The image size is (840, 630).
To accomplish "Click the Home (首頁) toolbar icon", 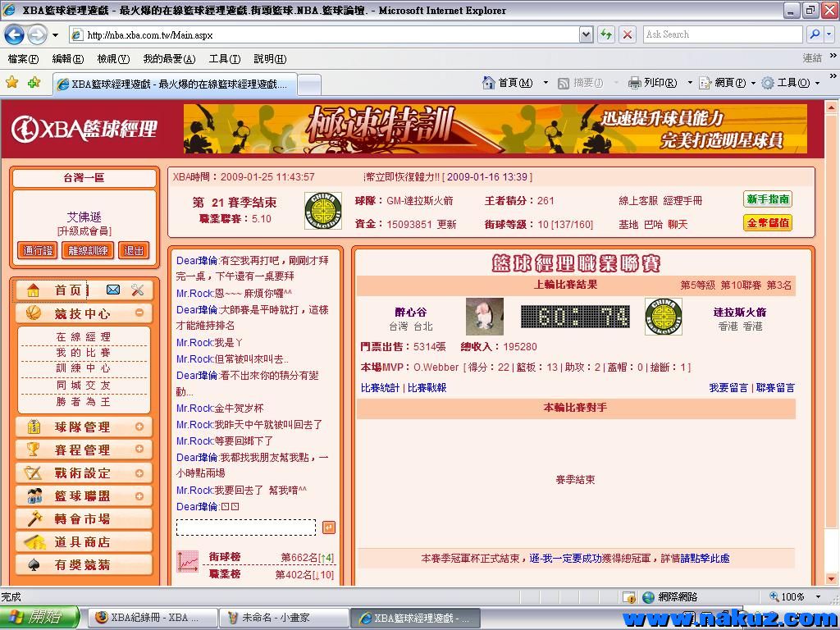I will pyautogui.click(x=489, y=83).
